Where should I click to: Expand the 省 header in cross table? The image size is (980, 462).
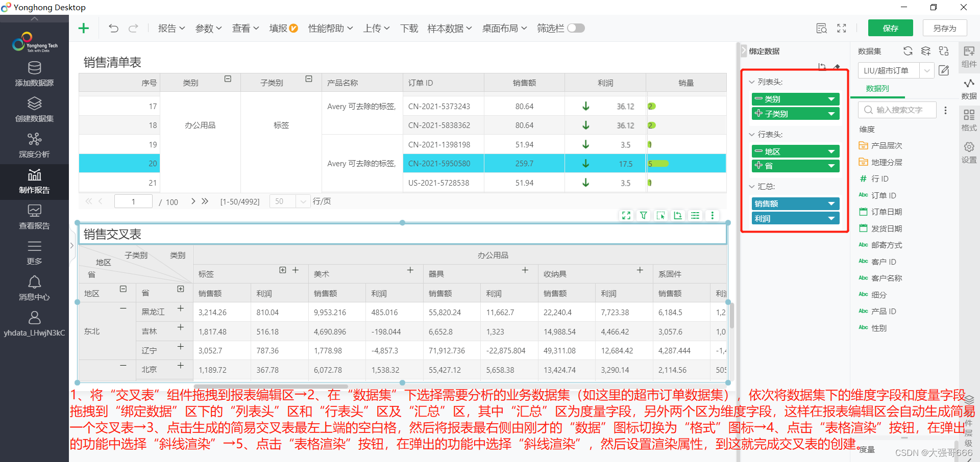pos(181,289)
